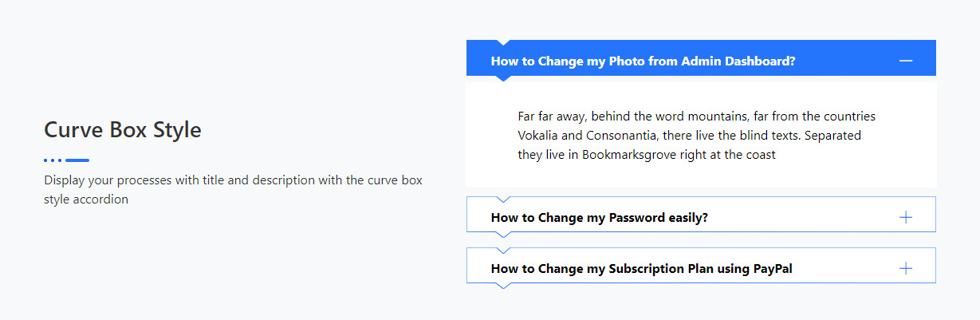Click the solid blue dash beside the dots
The image size is (980, 320).
pos(77,160)
